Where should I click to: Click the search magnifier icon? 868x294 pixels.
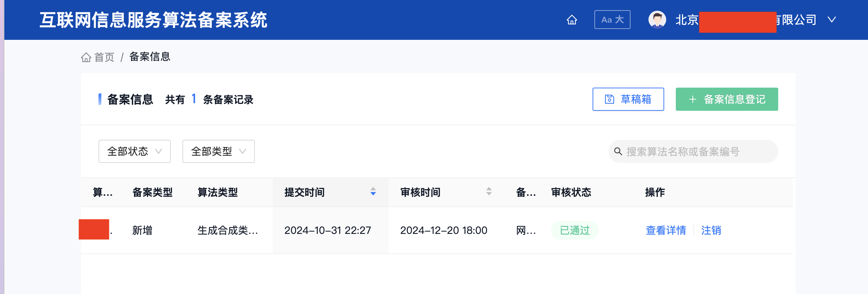(x=618, y=151)
